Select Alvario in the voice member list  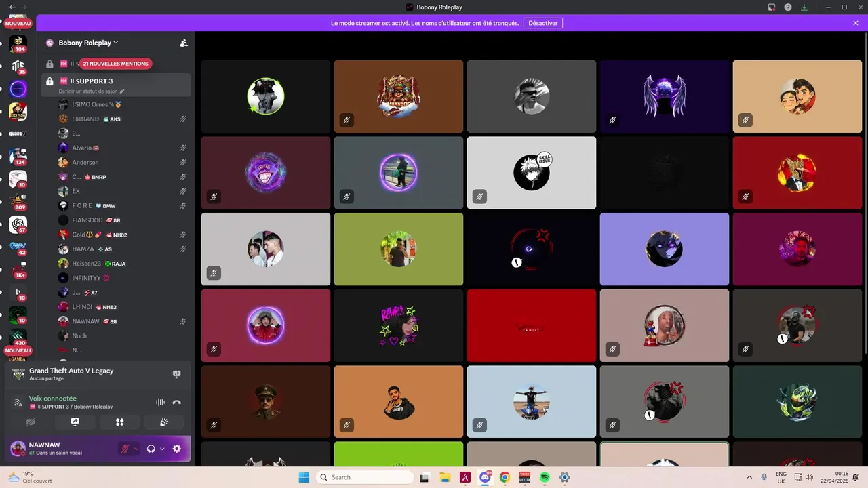coord(123,148)
